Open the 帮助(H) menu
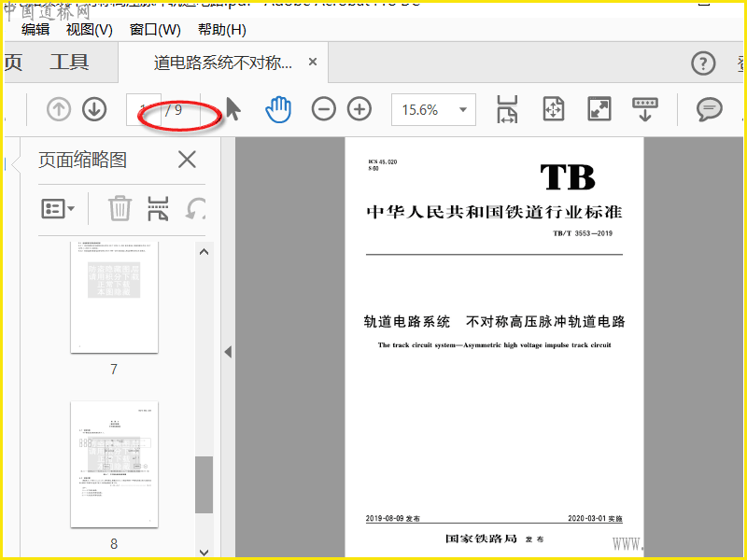The image size is (747, 560). pos(222,30)
